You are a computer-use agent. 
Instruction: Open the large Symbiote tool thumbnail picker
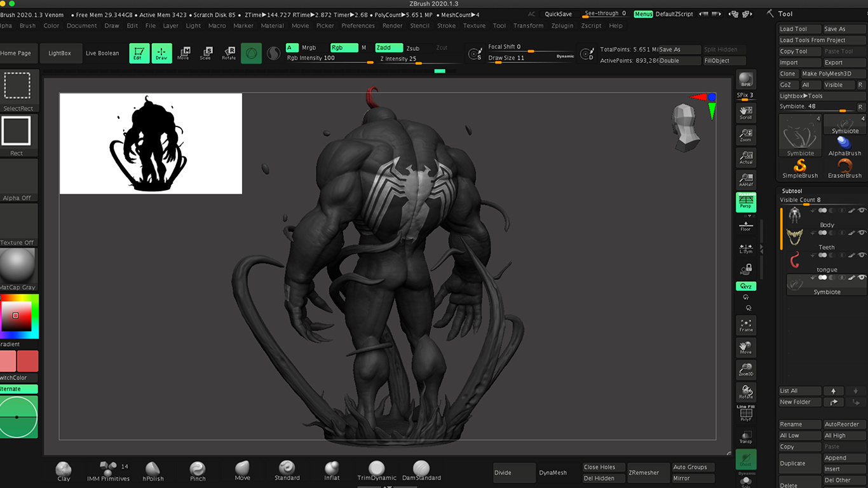pyautogui.click(x=800, y=135)
